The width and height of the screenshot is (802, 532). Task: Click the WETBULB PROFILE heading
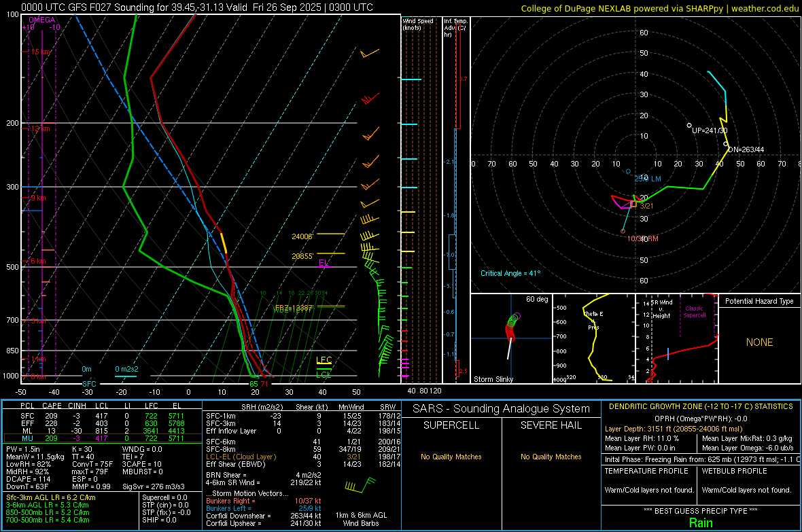735,471
